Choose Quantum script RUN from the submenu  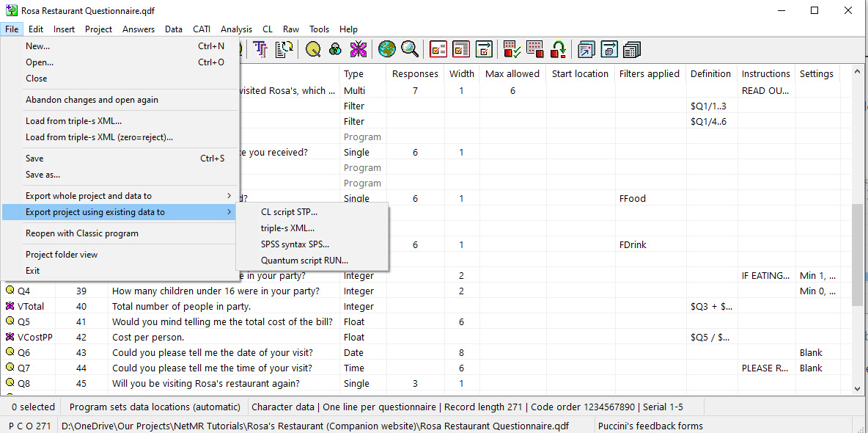pos(304,260)
